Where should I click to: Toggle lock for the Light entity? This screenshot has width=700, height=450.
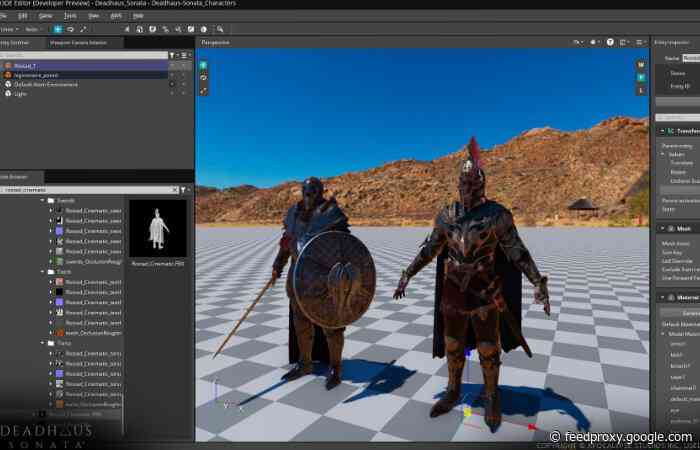point(183,94)
